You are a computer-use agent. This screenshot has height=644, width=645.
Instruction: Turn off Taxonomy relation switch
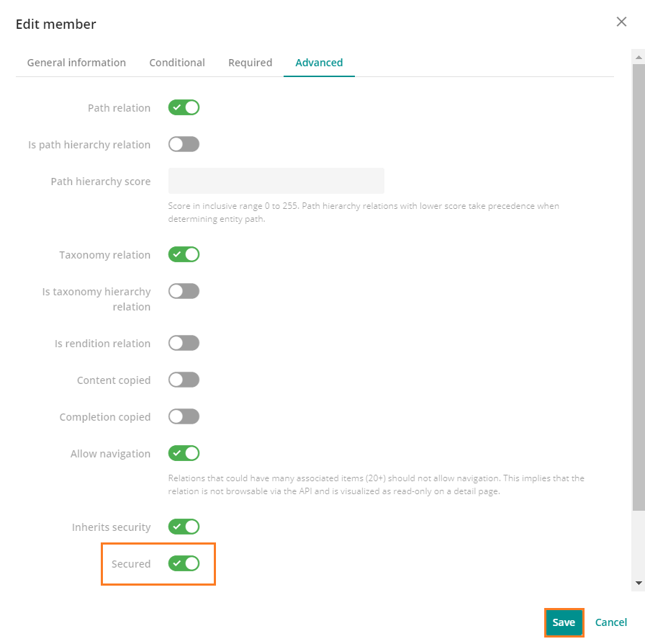[184, 255]
